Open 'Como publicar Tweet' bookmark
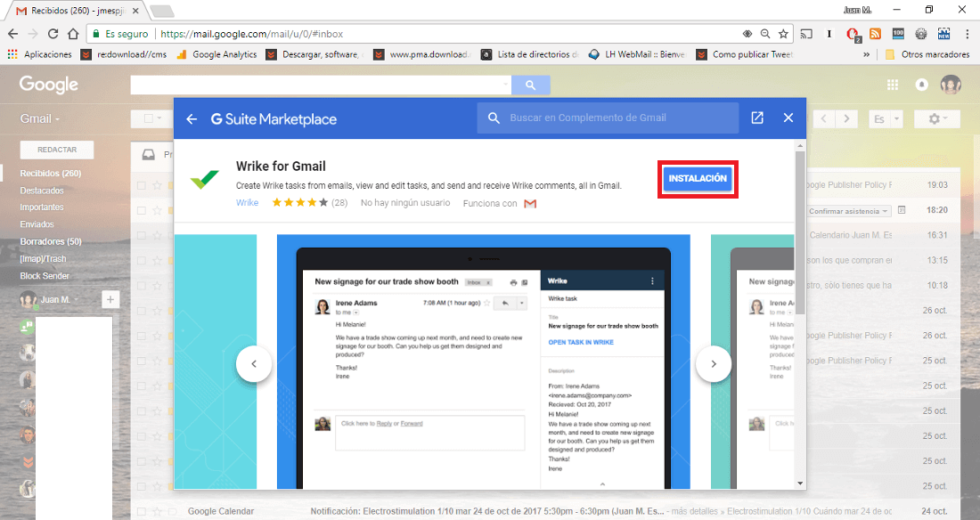 click(745, 54)
